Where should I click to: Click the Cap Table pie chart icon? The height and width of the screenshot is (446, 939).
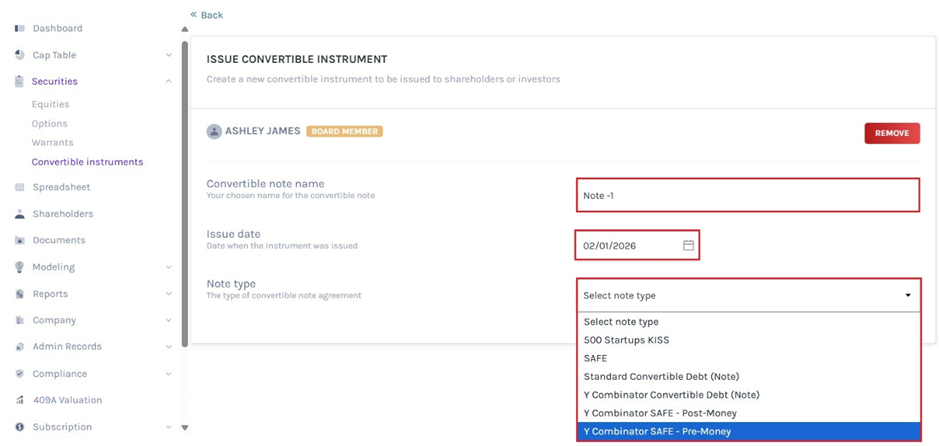tap(20, 55)
